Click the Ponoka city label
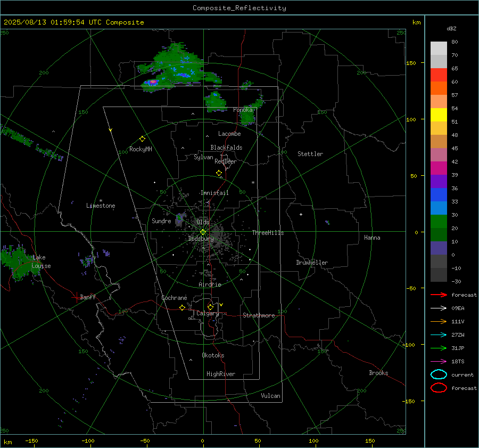This screenshot has height=448, width=479. coord(243,110)
